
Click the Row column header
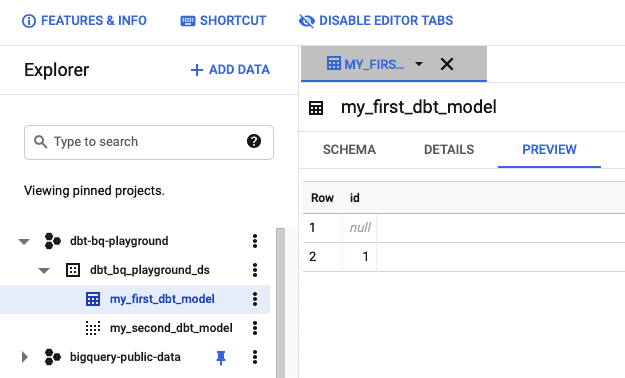point(322,198)
